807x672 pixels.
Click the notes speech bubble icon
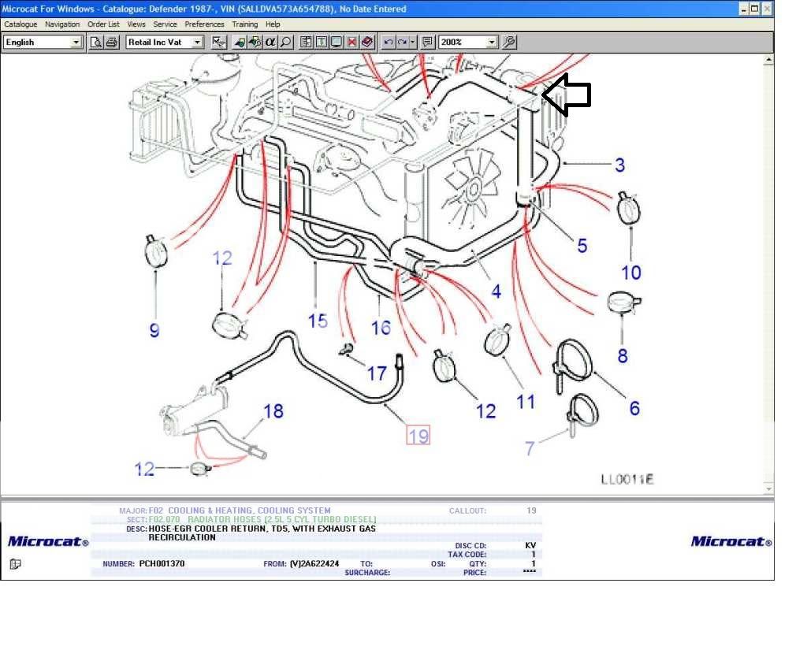427,43
